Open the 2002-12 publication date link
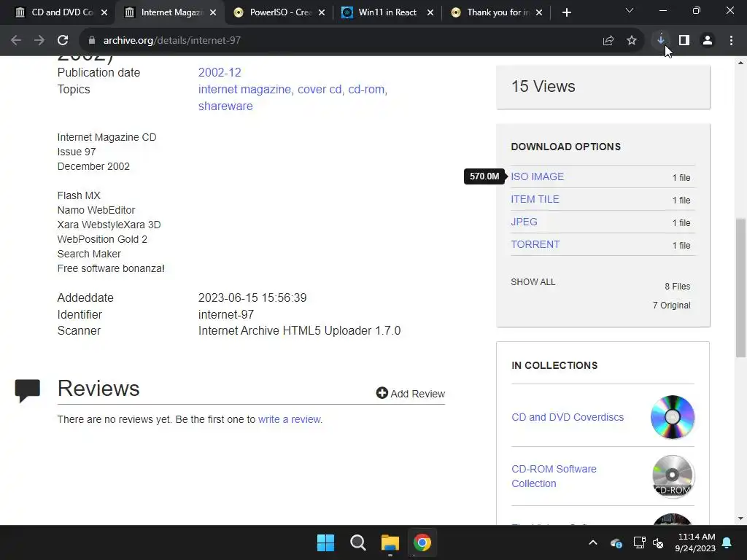747x560 pixels. click(220, 72)
